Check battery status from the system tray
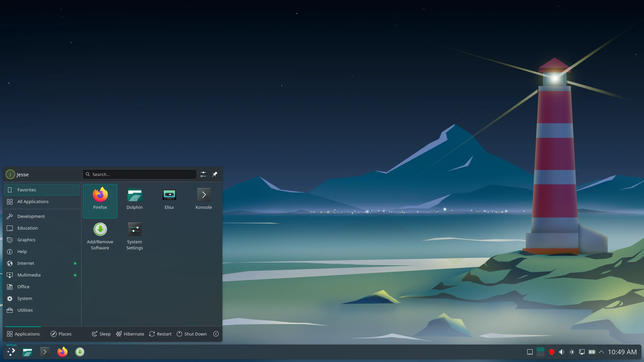Screen dimensions: 644x362 [x=592, y=352]
